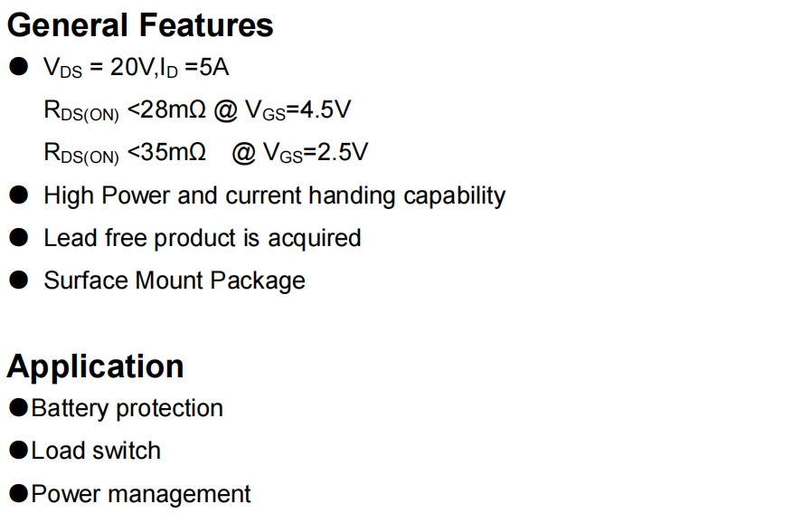
Task: Click the Surface Mount Package text
Action: point(174,281)
